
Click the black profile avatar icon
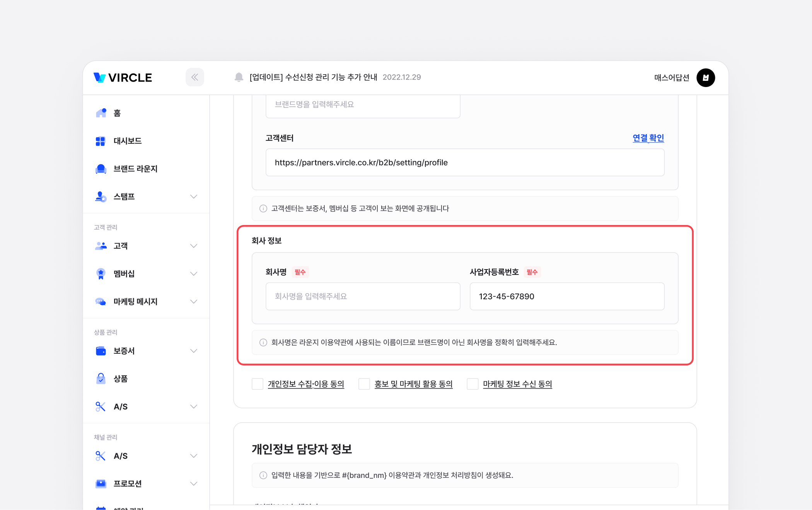pos(706,78)
